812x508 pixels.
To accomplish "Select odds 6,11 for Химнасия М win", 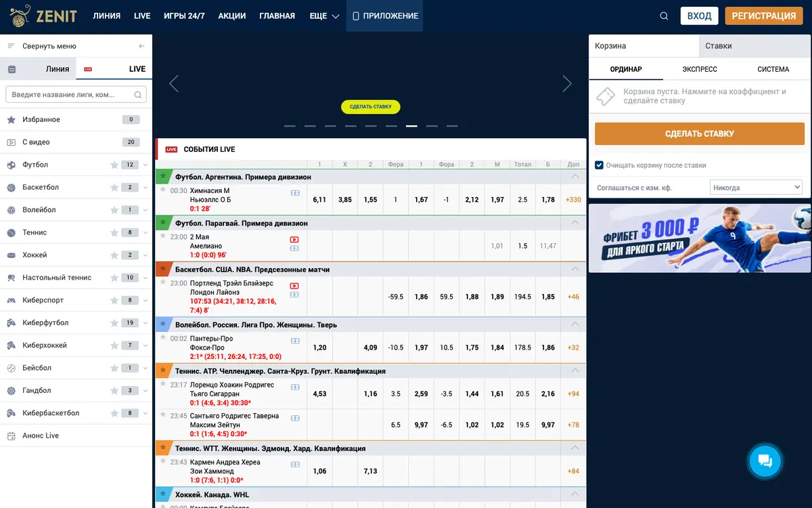I will point(320,200).
